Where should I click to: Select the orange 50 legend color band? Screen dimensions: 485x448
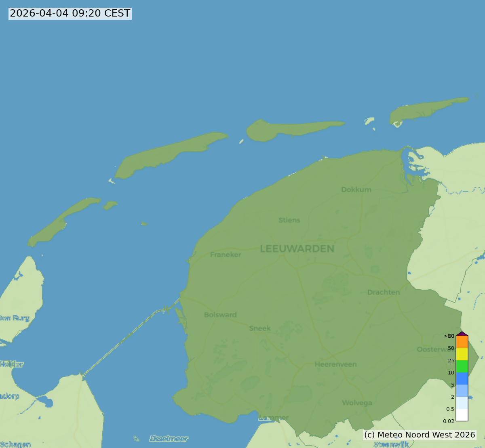pos(461,341)
